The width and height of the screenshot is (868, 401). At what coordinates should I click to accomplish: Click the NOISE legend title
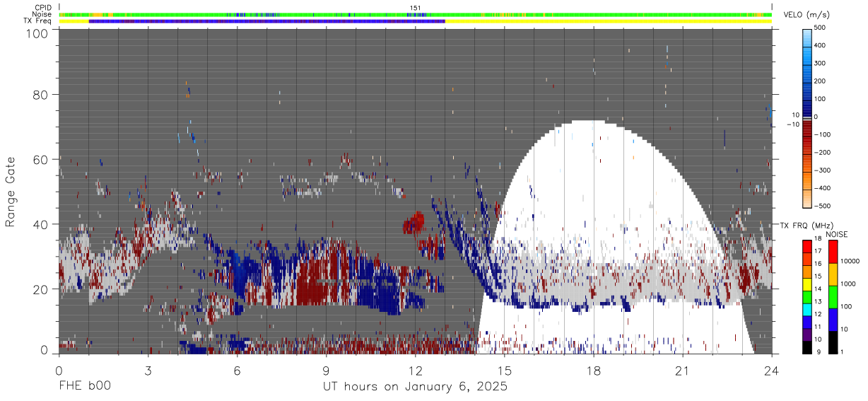coord(836,234)
